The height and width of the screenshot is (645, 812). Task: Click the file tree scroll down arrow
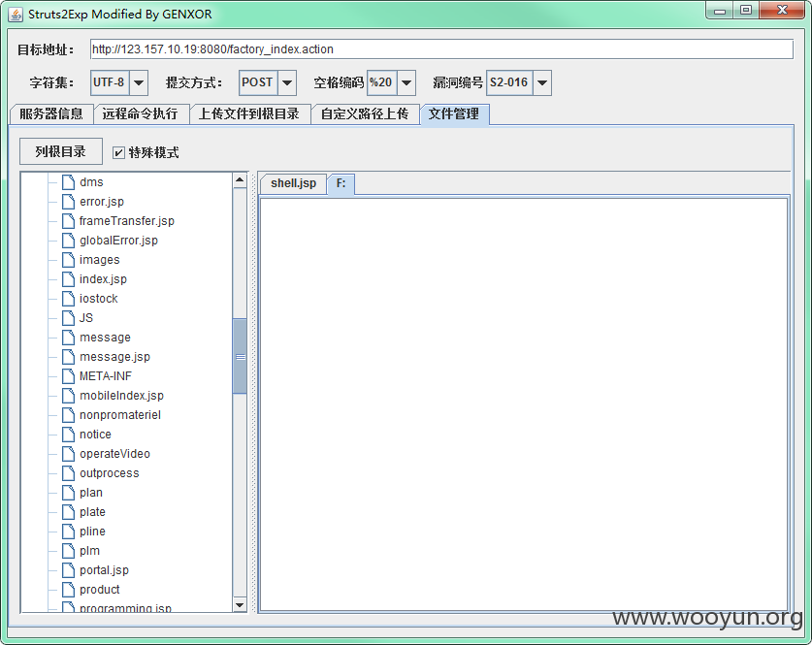240,604
